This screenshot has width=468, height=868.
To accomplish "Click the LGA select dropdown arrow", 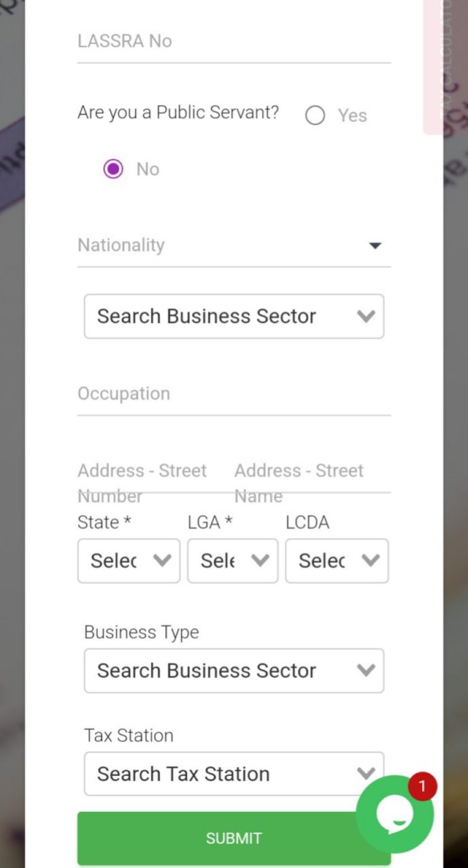I will point(260,561).
